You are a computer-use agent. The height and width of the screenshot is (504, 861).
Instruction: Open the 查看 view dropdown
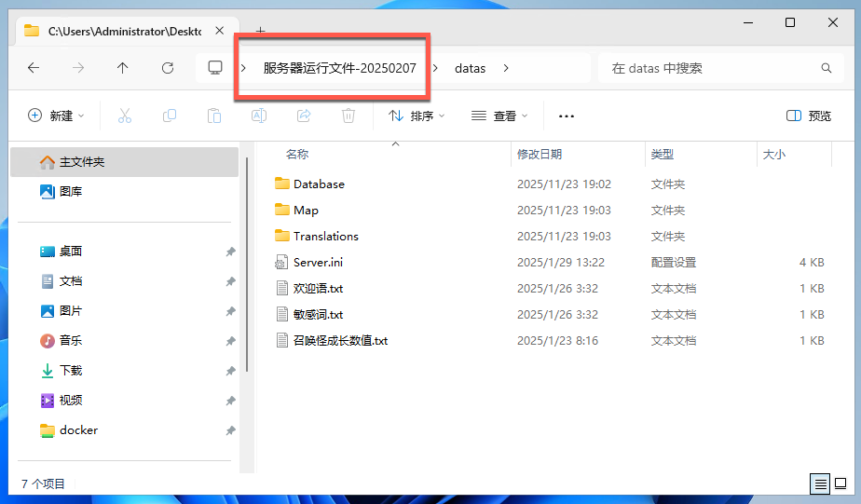(499, 116)
